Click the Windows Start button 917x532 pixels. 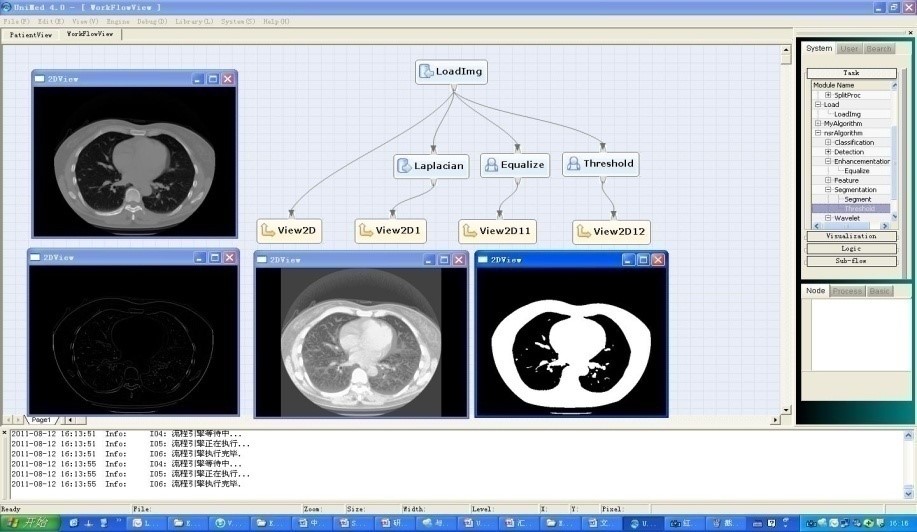point(30,523)
